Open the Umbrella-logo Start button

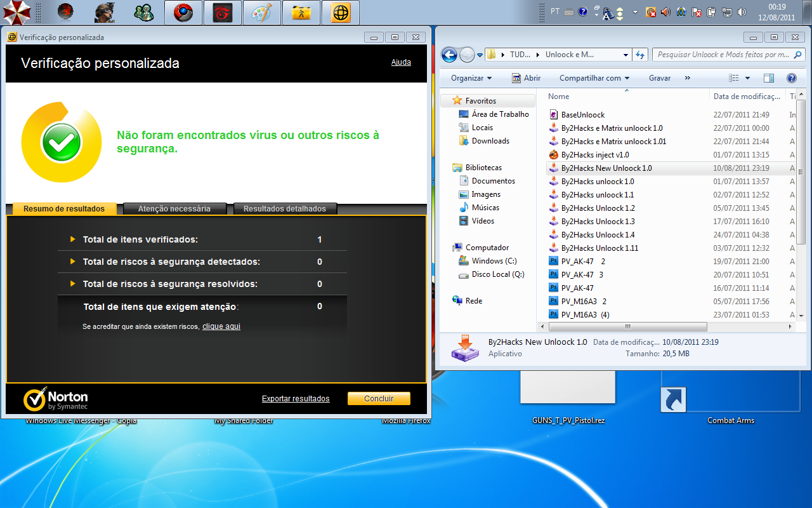[17, 12]
